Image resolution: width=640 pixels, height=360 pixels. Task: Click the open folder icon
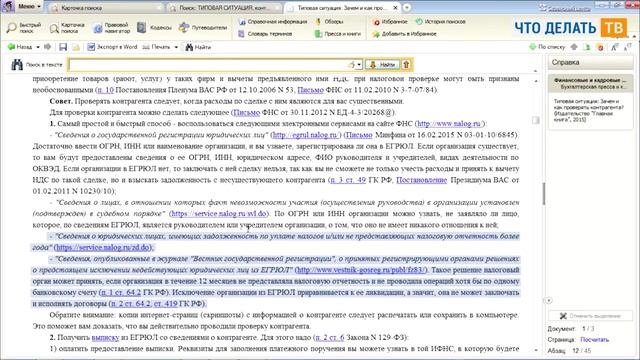tap(76, 47)
